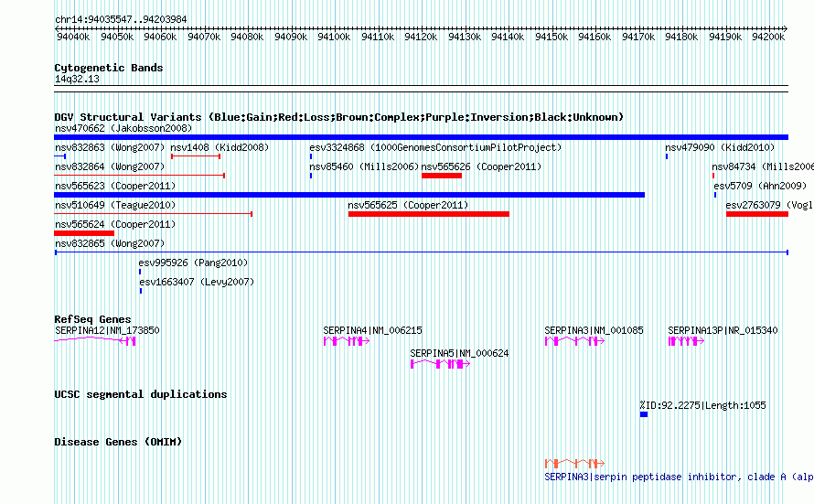Select the nsv84734 small red marker
This screenshot has height=504, width=814.
[713, 176]
